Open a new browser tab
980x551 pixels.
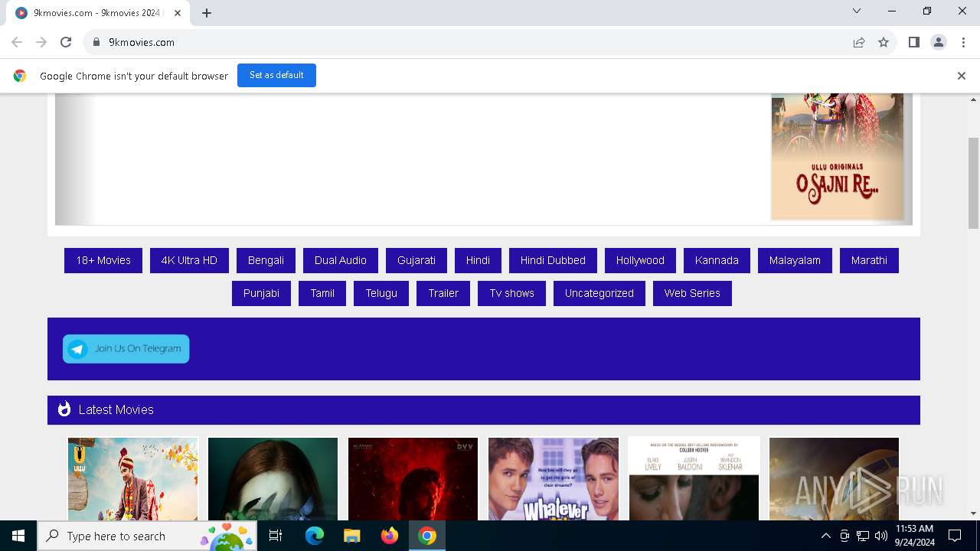coord(207,12)
